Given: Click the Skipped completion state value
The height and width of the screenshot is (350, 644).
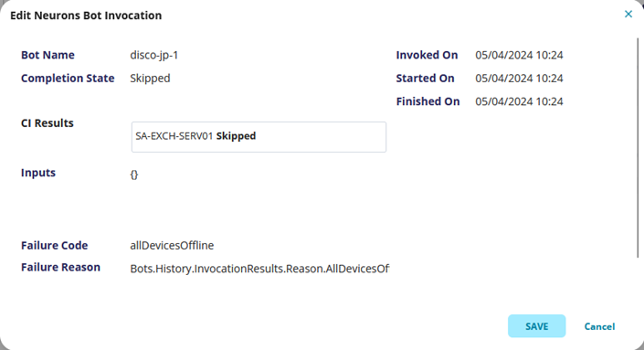Looking at the screenshot, I should (150, 79).
